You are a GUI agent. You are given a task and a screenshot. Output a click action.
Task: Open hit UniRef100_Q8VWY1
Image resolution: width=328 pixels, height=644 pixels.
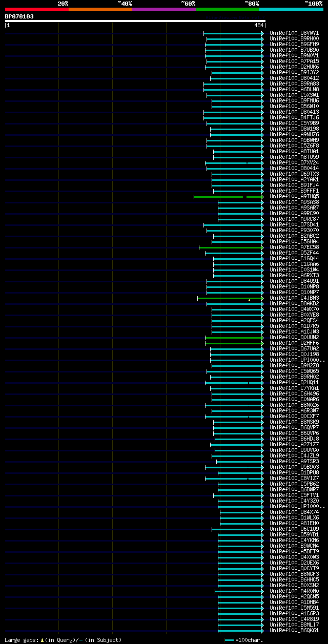294,33
